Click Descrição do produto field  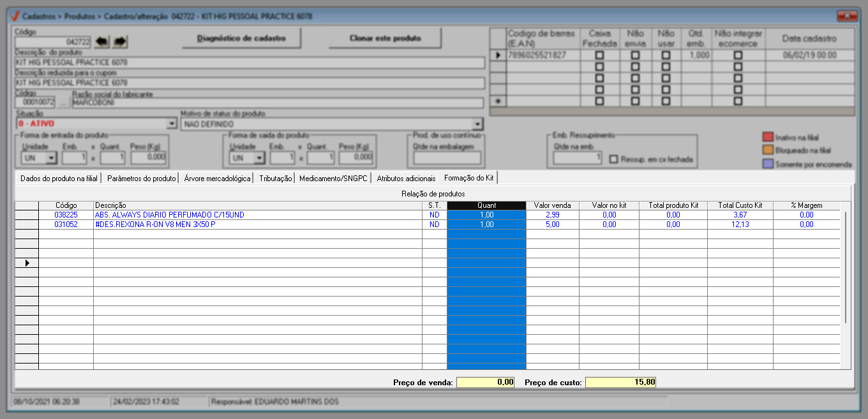[250, 62]
